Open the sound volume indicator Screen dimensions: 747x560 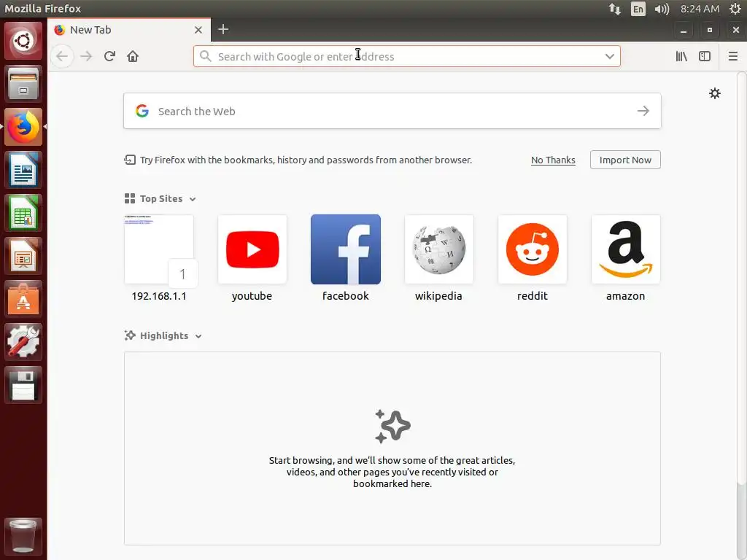662,9
